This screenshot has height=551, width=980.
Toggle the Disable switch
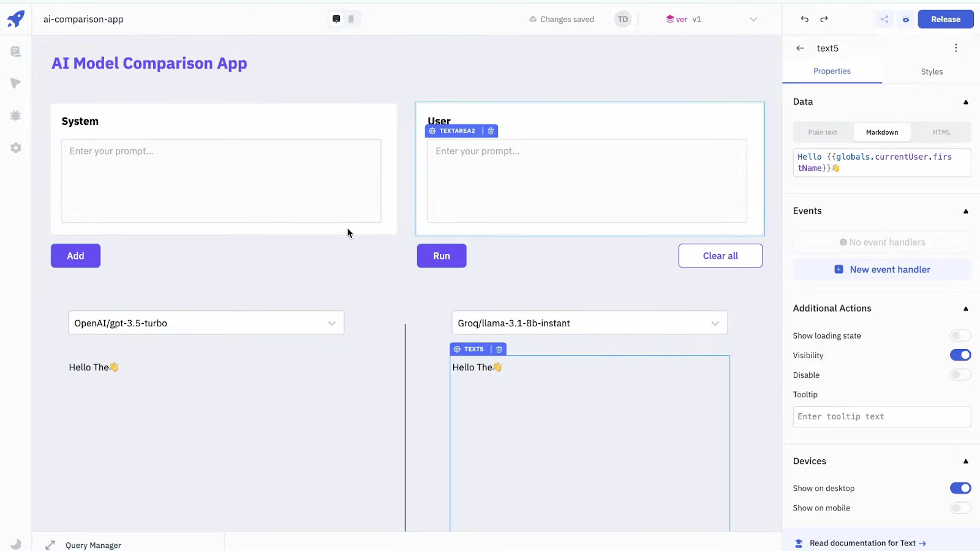[960, 375]
